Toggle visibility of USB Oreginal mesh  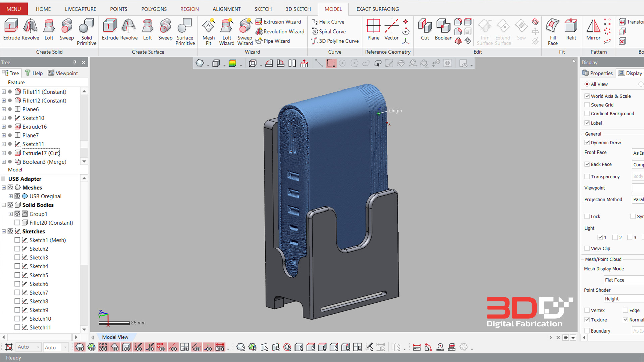click(17, 196)
